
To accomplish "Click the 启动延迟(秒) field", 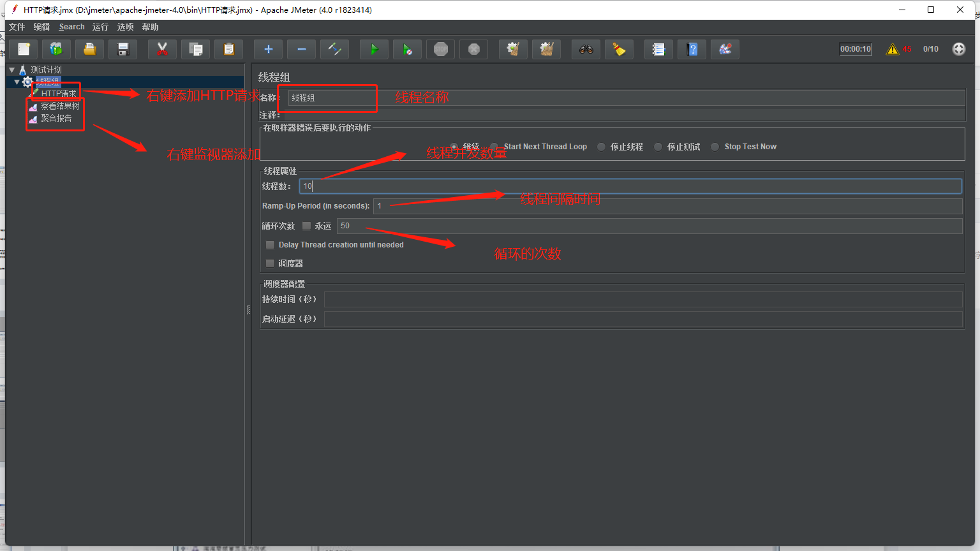I will [x=643, y=319].
